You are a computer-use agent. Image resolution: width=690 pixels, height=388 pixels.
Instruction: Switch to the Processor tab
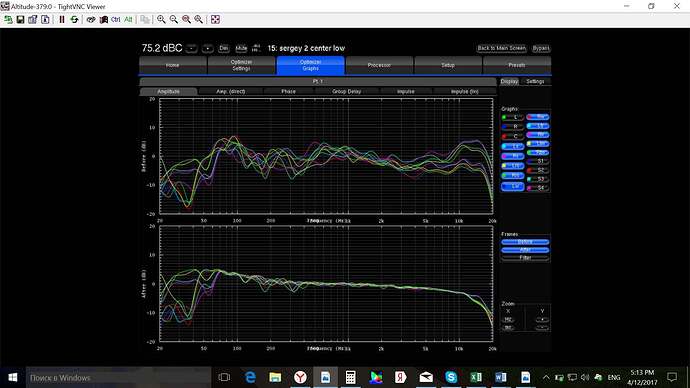click(x=379, y=65)
